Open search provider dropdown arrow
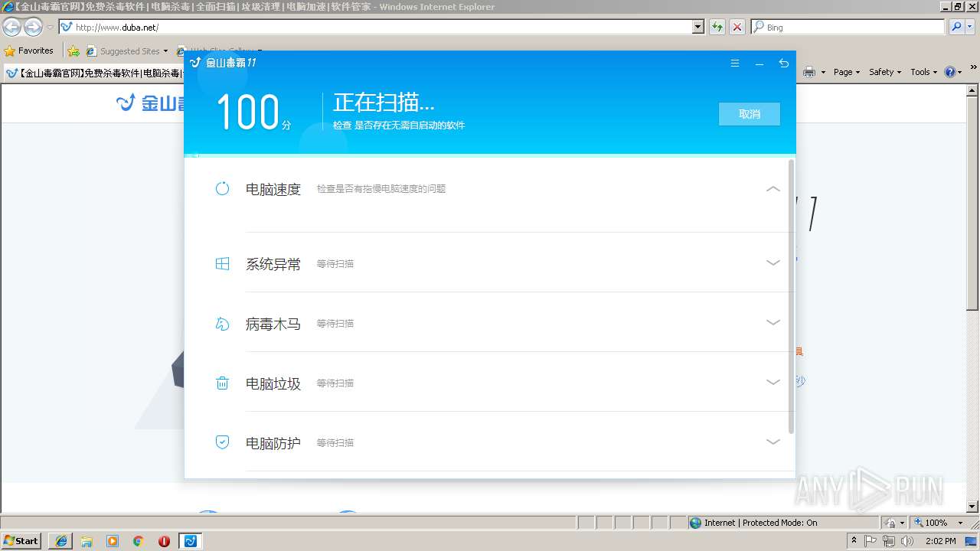This screenshot has width=980, height=551. coord(971,27)
